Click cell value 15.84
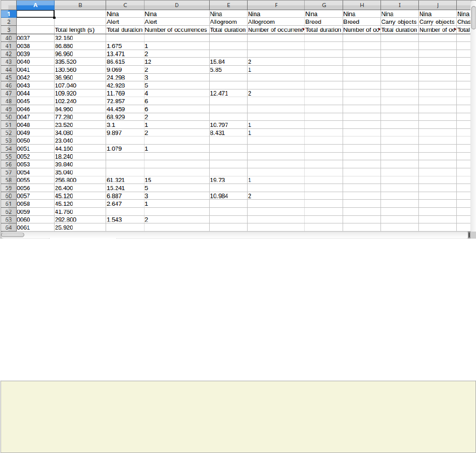The width and height of the screenshot is (476, 453). [x=228, y=62]
